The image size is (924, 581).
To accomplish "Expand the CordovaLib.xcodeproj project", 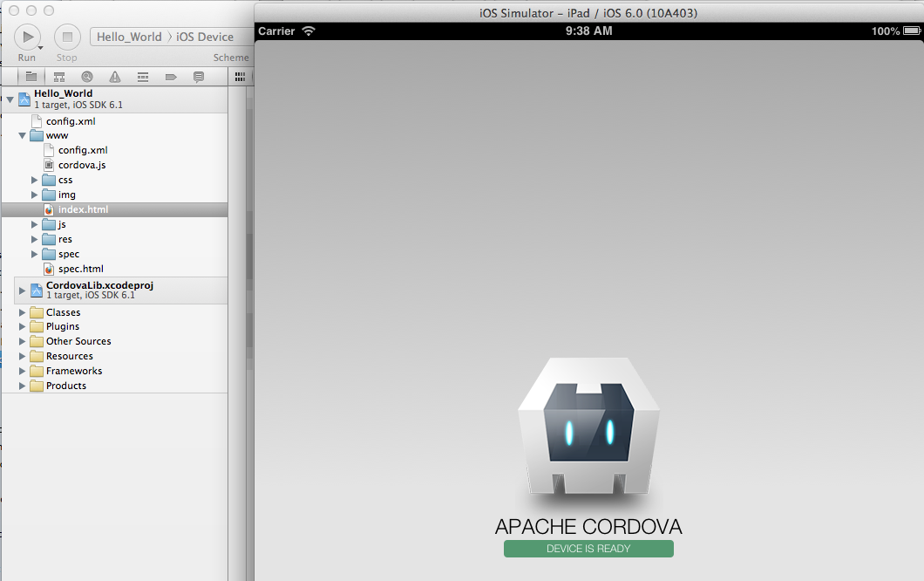I will coord(23,290).
